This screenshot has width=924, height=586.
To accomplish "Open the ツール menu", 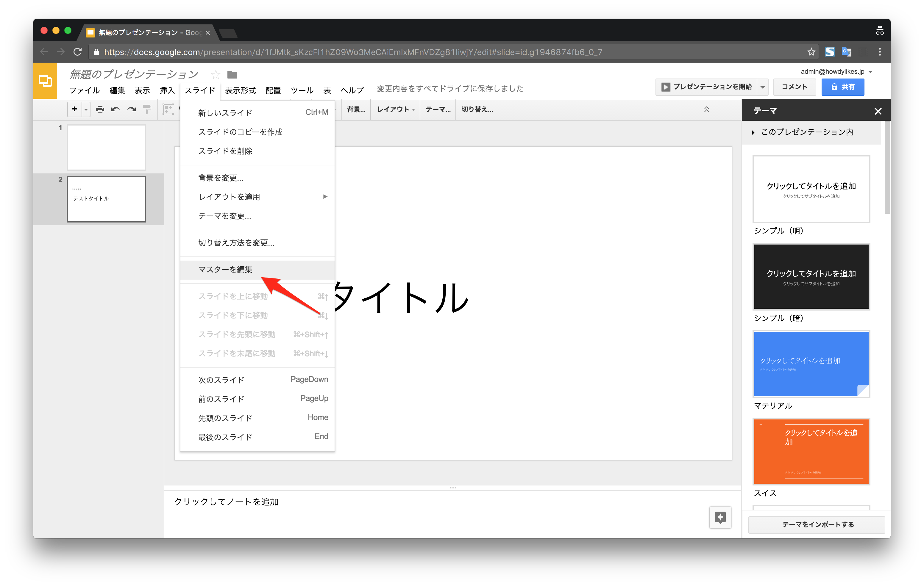I will tap(302, 90).
